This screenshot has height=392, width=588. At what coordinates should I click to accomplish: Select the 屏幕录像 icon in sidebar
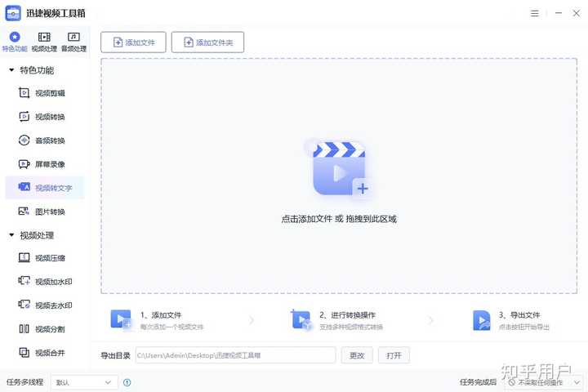24,164
